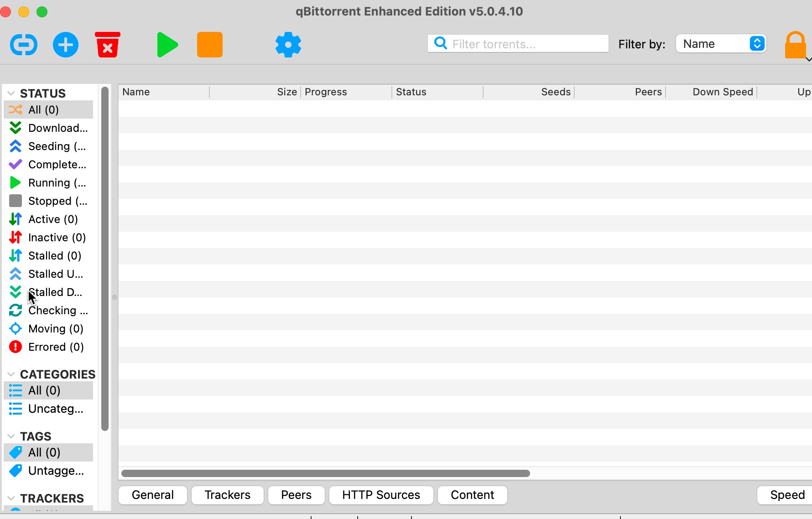This screenshot has width=812, height=519.
Task: Select the Completed checkmark filter icon
Action: 16,164
